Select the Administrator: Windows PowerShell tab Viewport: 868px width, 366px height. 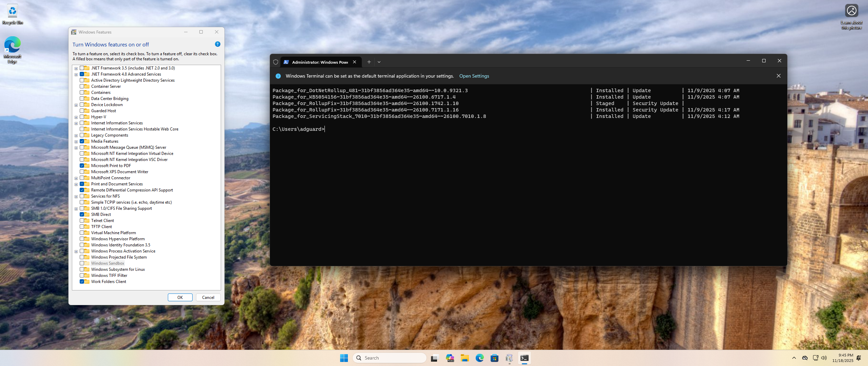click(x=319, y=62)
